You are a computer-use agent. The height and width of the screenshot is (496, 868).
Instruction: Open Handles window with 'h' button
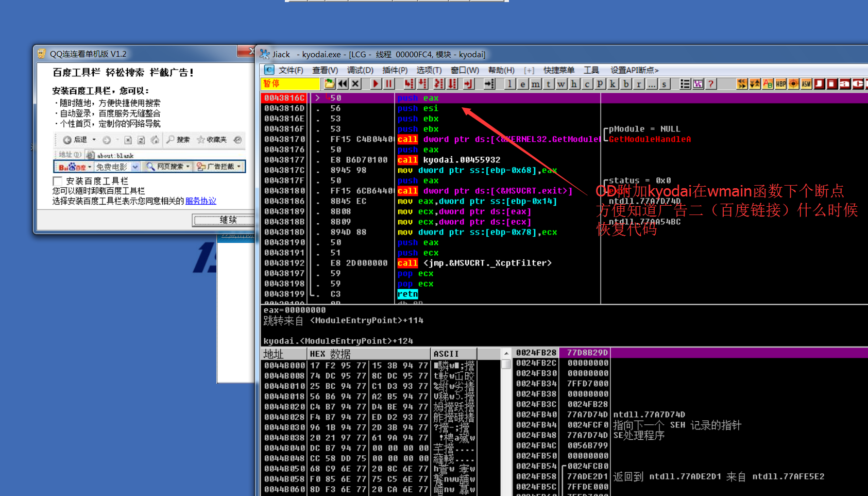coord(574,84)
